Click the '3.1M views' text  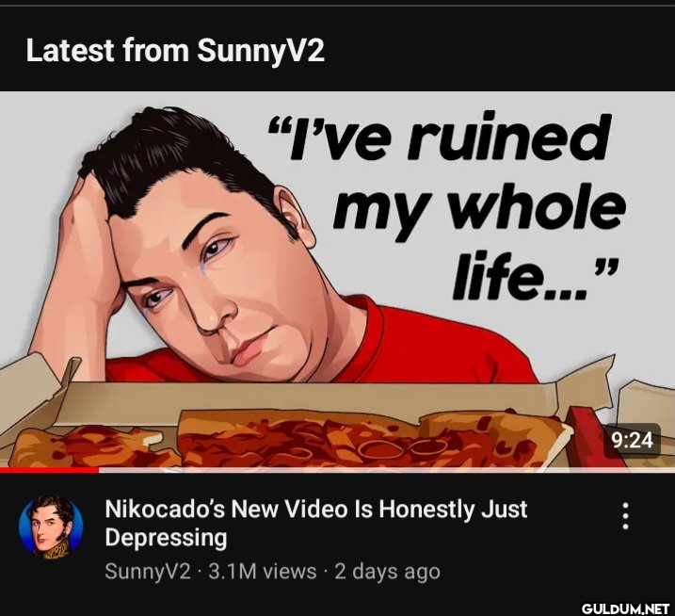point(262,572)
